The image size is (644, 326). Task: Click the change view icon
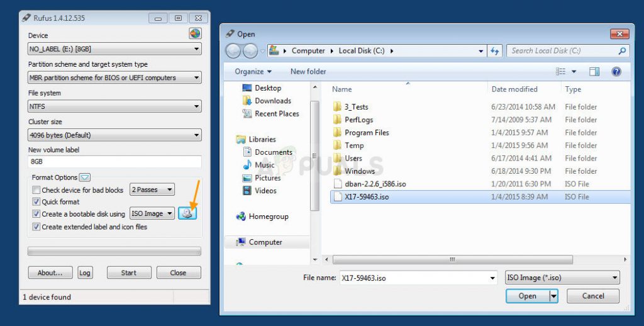560,72
